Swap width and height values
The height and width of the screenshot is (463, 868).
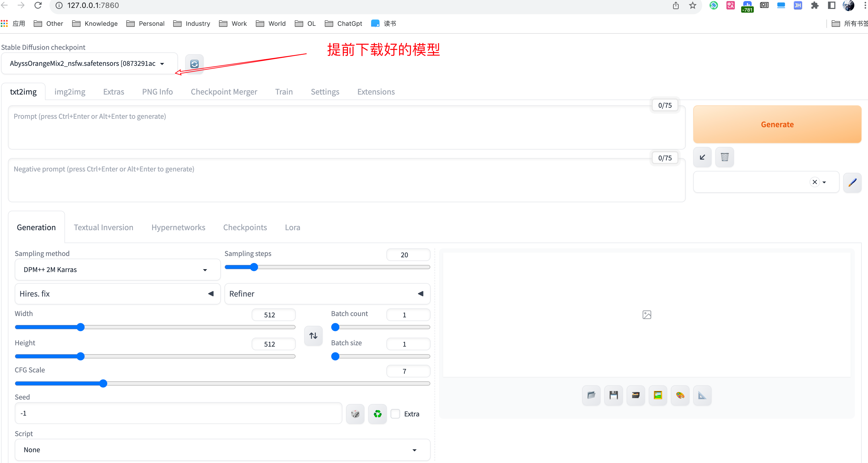[x=313, y=336]
